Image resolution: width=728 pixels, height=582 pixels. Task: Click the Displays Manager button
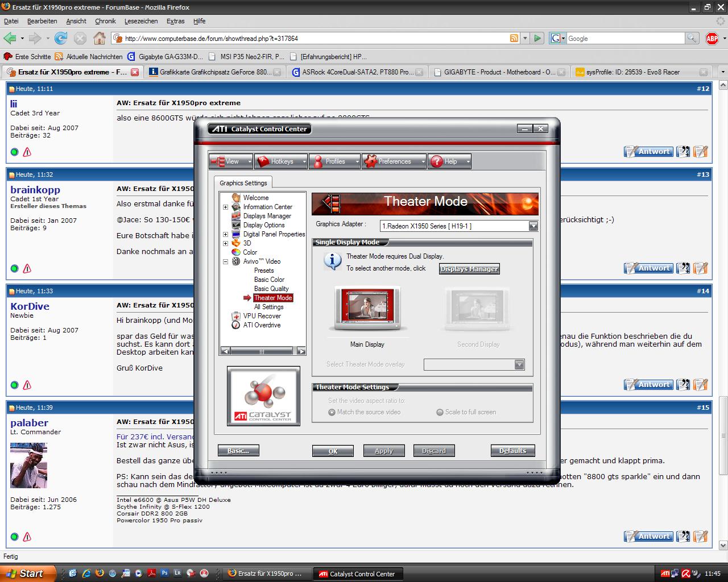(x=469, y=269)
